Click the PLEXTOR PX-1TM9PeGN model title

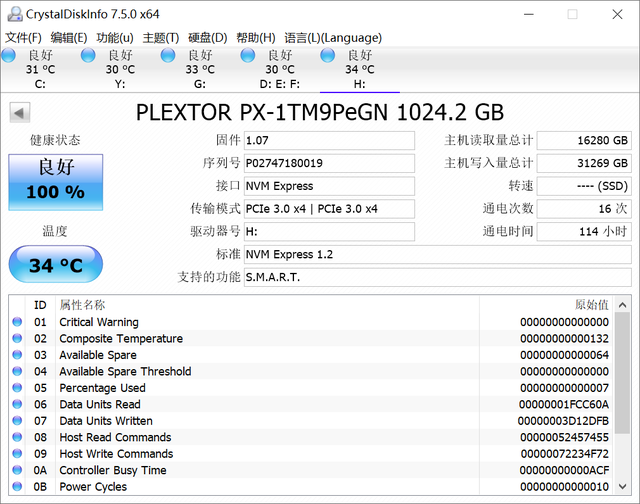coord(320,112)
